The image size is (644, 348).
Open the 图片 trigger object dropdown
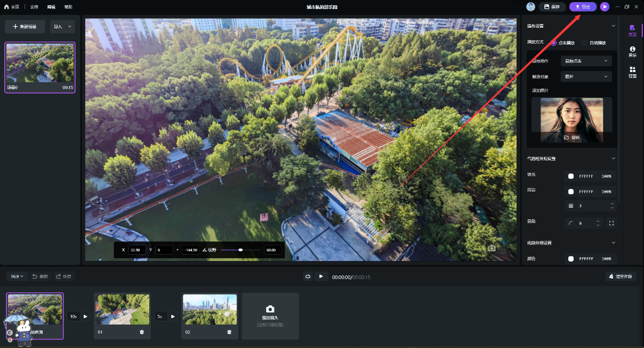click(x=586, y=77)
